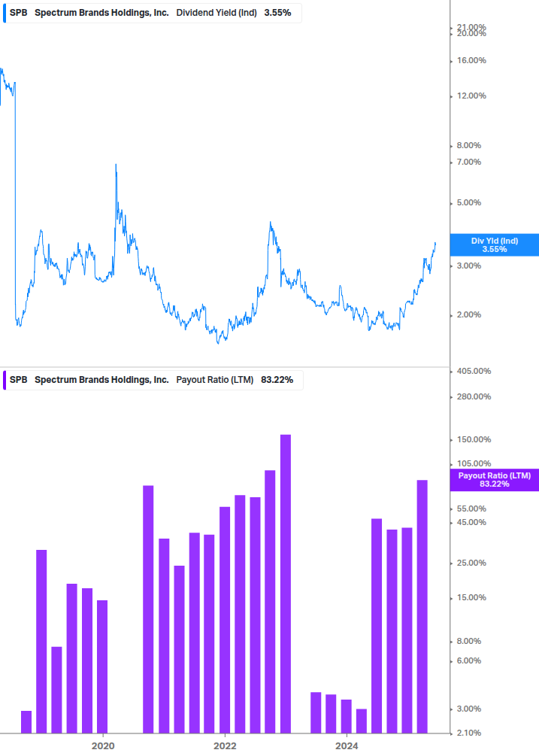539x756 pixels.
Task: Click the 45.00% tick on the payout axis
Action: point(471,523)
